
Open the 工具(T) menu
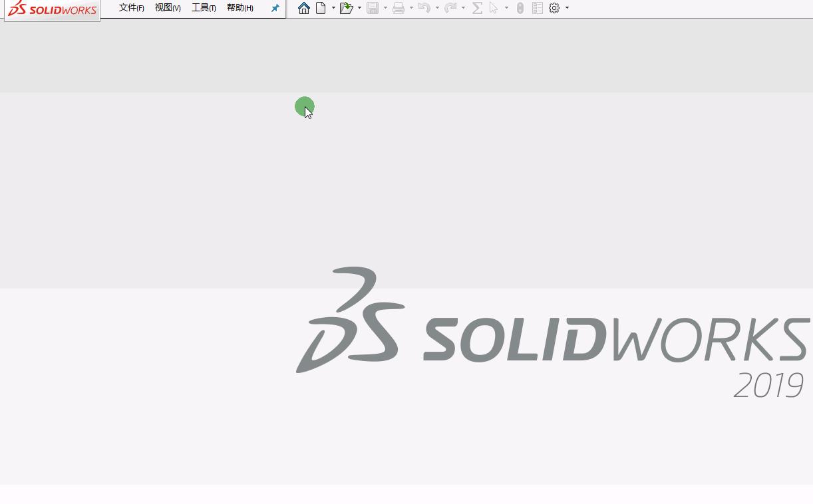(x=204, y=8)
